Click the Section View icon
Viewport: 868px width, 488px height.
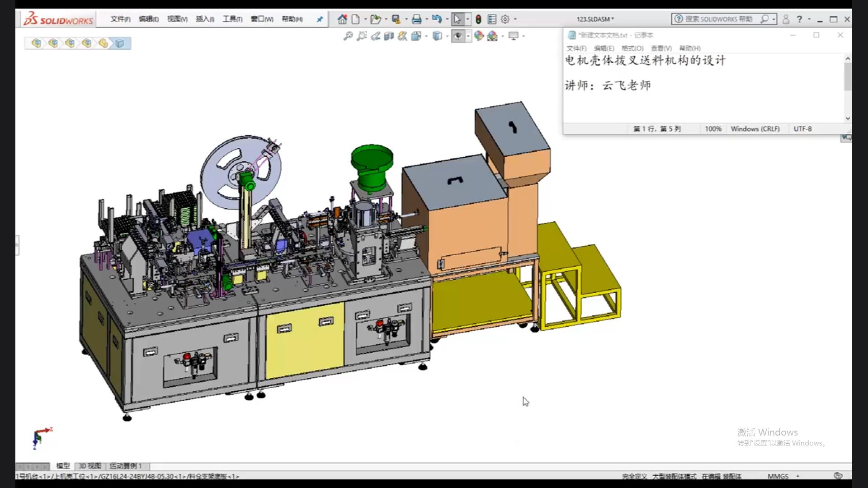pos(389,36)
